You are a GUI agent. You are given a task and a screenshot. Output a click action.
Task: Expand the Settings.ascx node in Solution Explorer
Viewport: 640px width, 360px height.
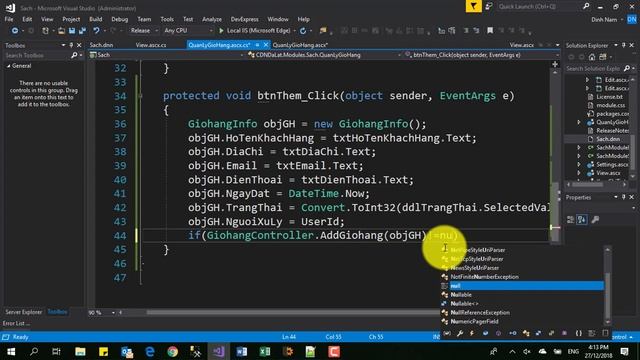coord(579,164)
